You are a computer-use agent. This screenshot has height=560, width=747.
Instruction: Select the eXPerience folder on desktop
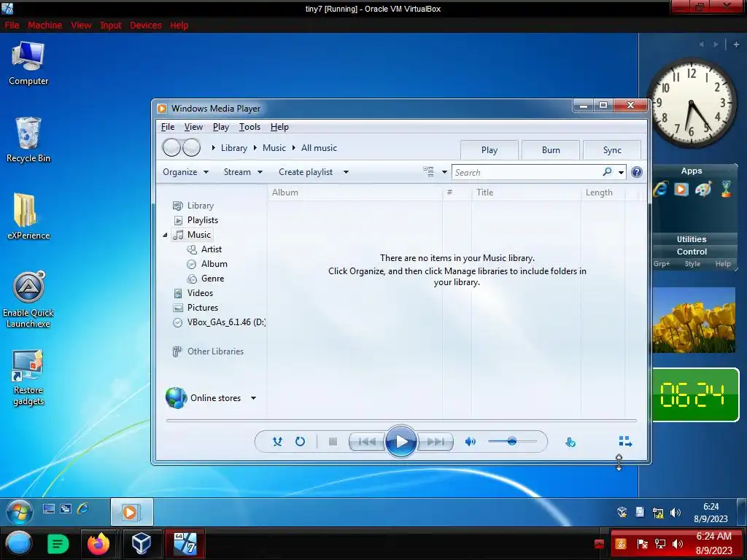pyautogui.click(x=28, y=217)
